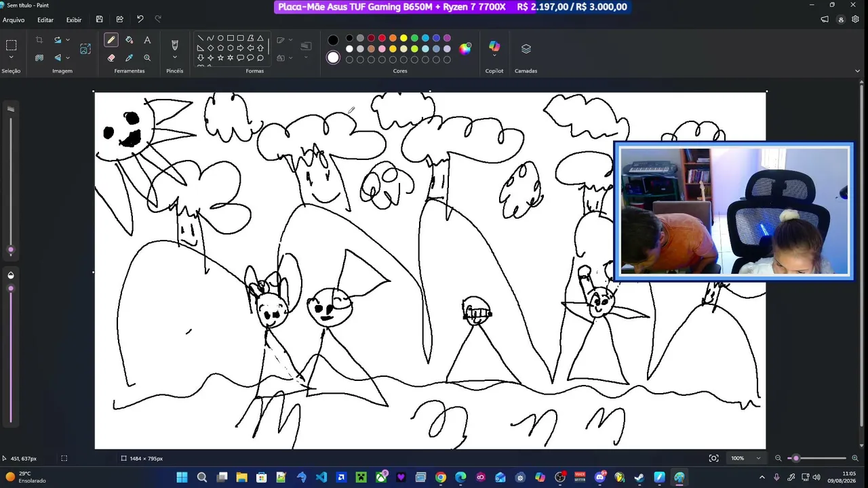
Task: Select the Magnifier tool
Action: pos(147,58)
